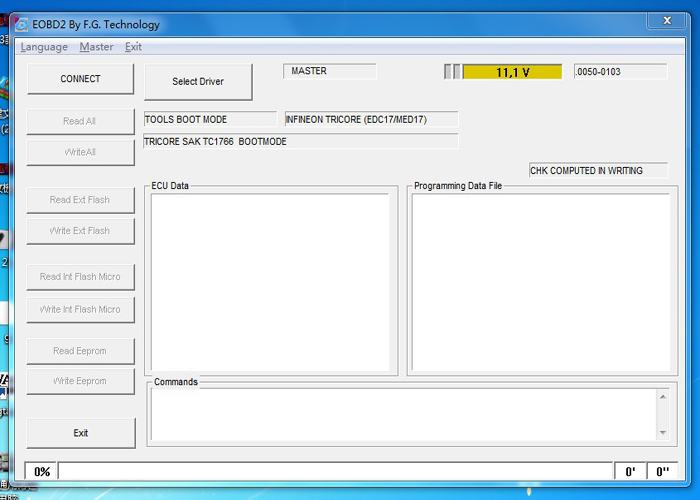
Task: Click the MASTER status field
Action: point(329,71)
